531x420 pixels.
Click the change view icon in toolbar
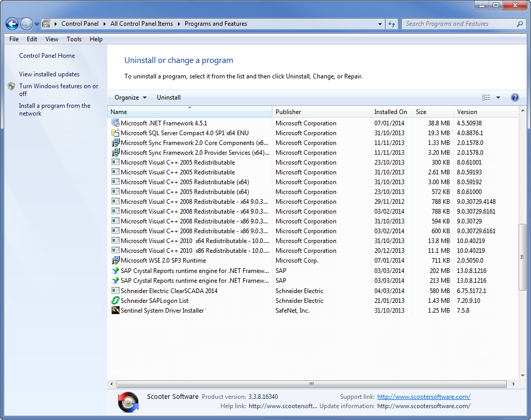click(486, 98)
